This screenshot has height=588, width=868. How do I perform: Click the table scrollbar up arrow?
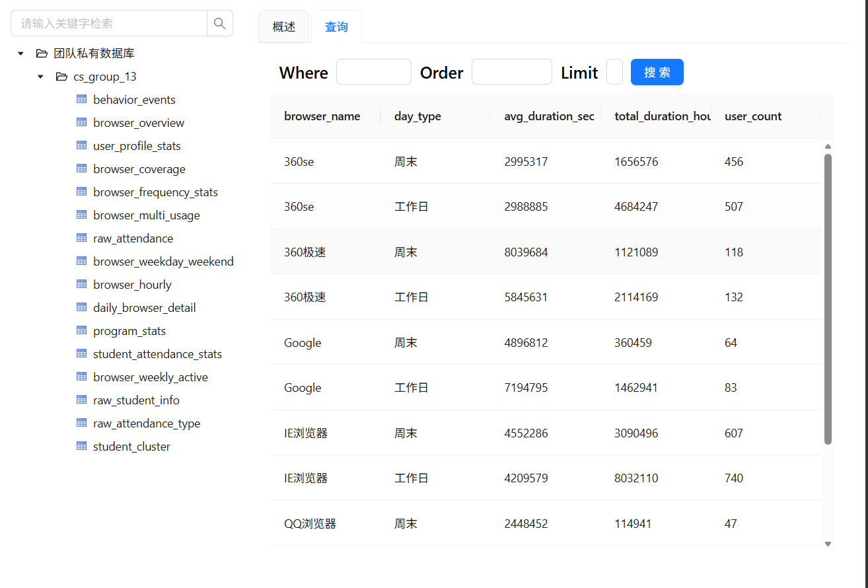pyautogui.click(x=828, y=147)
